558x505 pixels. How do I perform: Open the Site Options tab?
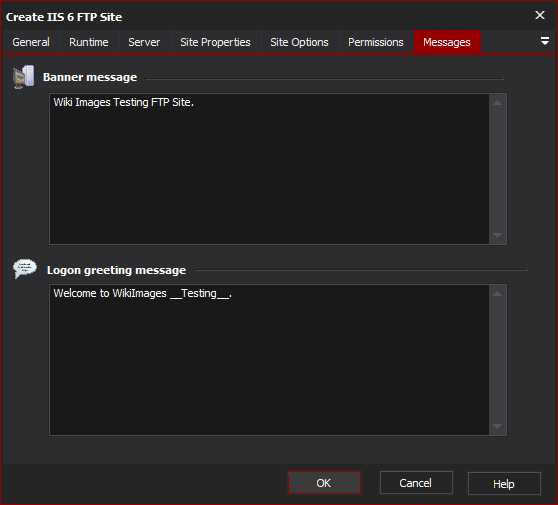coord(299,42)
